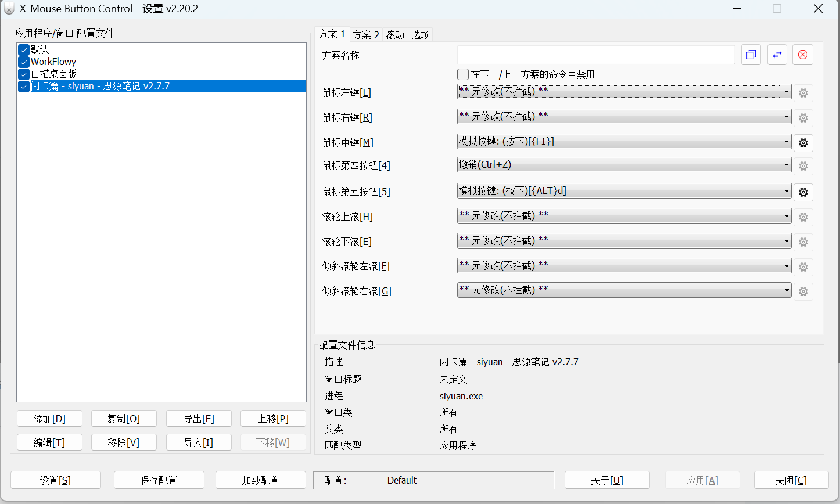Toggle the WorkFlowy profile checkbox
The image size is (840, 504).
click(x=24, y=62)
